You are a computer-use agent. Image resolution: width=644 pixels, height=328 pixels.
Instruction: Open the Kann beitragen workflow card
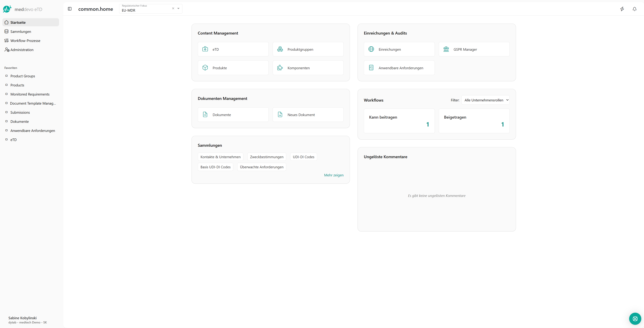pyautogui.click(x=399, y=121)
